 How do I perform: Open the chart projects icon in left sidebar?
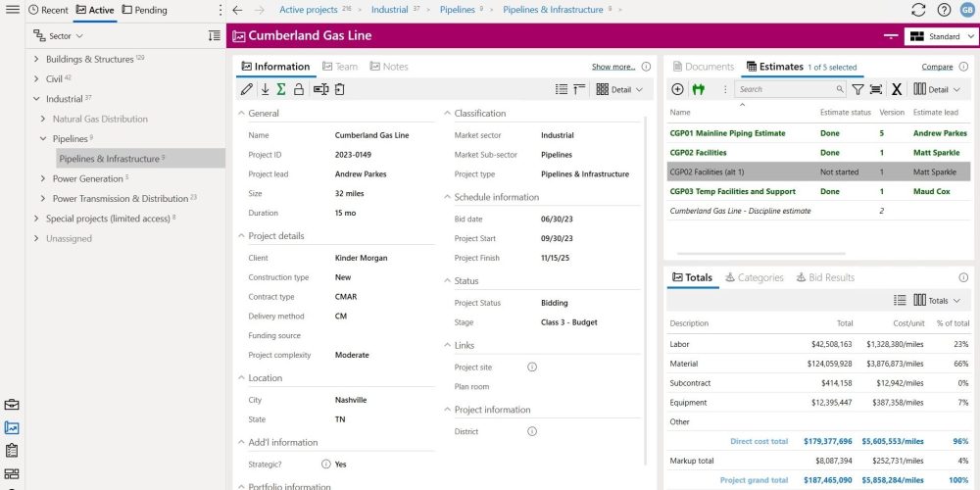click(11, 427)
